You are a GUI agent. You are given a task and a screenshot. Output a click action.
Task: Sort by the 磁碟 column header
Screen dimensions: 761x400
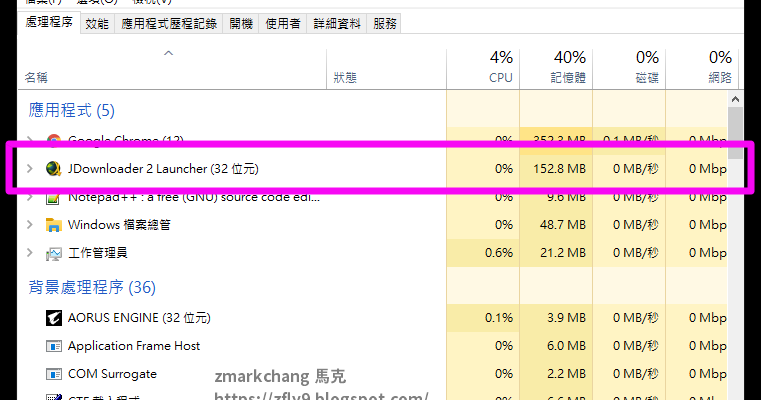click(629, 69)
